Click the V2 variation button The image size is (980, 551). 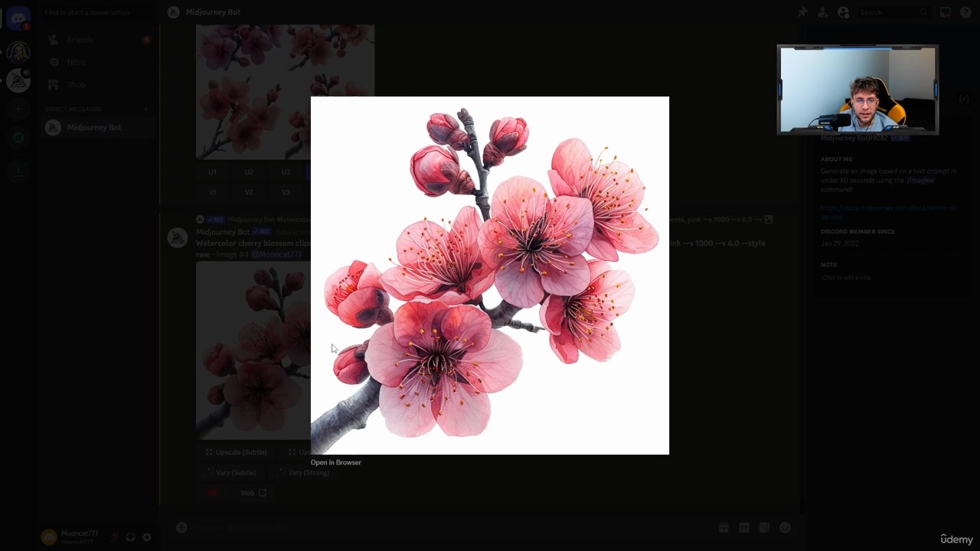tap(249, 192)
